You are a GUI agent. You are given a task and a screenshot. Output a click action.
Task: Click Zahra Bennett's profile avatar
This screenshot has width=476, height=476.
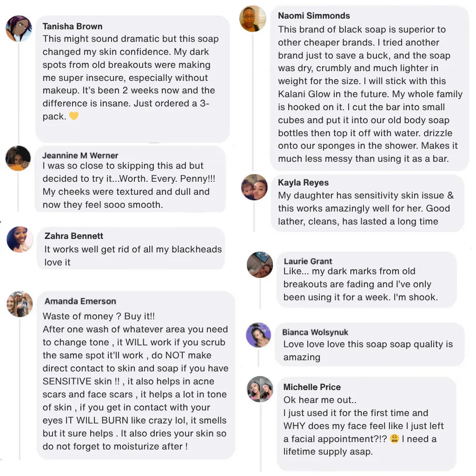[20, 239]
